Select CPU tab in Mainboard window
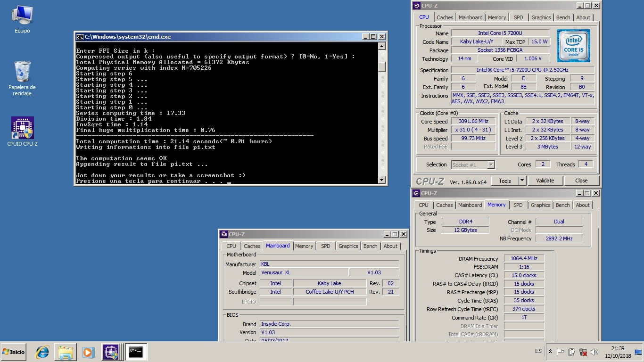Image resolution: width=644 pixels, height=362 pixels. pyautogui.click(x=231, y=246)
